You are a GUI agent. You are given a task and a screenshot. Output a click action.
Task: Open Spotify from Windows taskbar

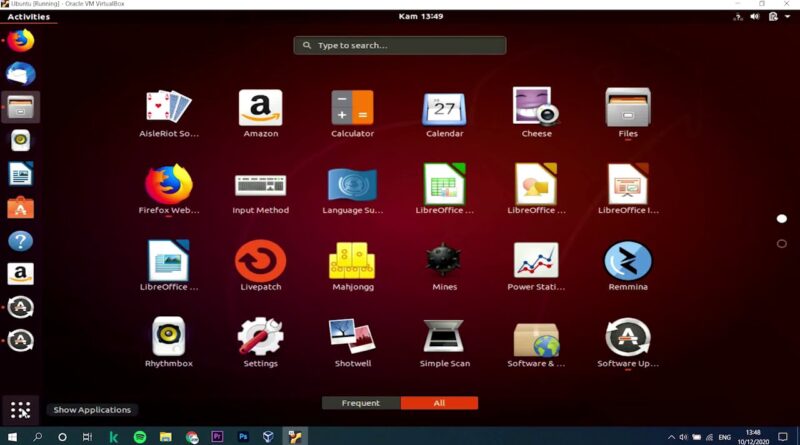(x=140, y=437)
